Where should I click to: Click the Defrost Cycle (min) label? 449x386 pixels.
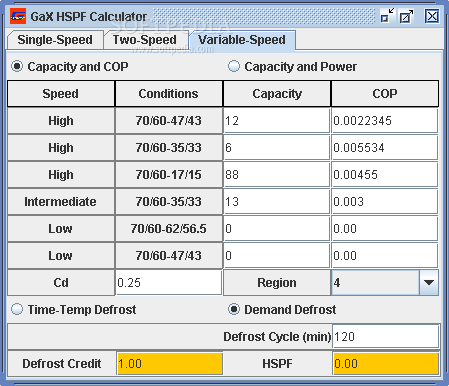coord(277,337)
